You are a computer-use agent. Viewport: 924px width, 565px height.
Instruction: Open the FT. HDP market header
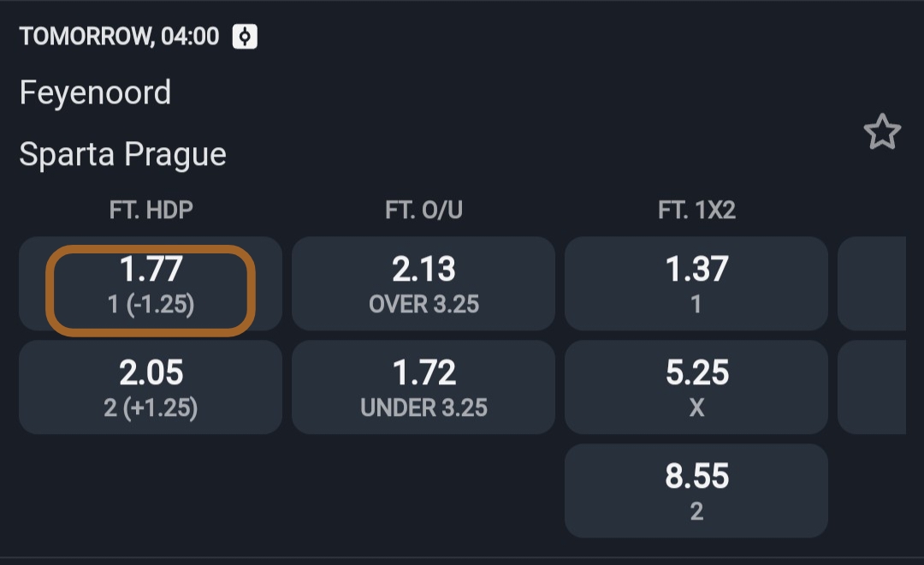tap(151, 210)
